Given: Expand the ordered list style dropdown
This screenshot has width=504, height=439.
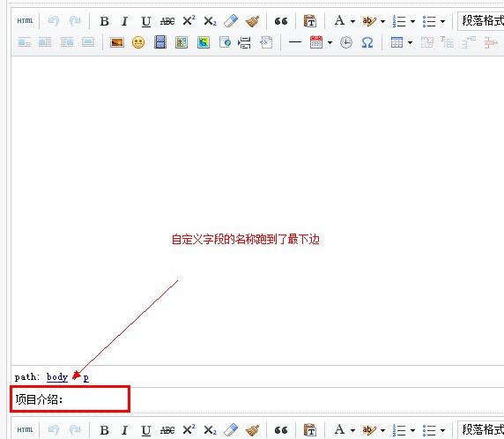Looking at the screenshot, I should pyautogui.click(x=412, y=21).
